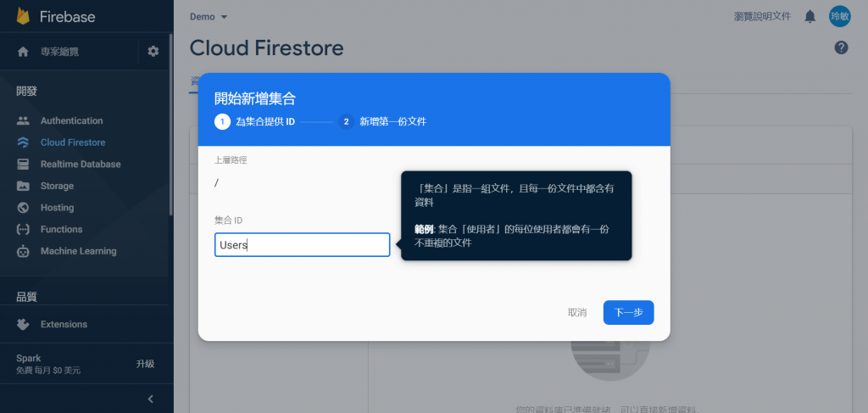Click the Cloud Firestore wave icon
Screen dimensions: 868x413
point(23,142)
